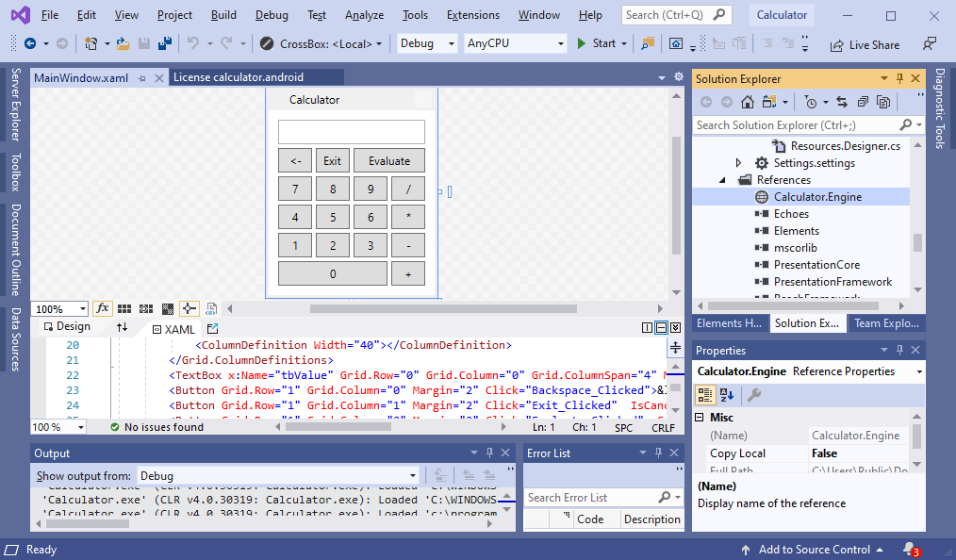The width and height of the screenshot is (956, 560).
Task: Click the Navigate Backward arrow in toolbar
Action: pyautogui.click(x=30, y=43)
